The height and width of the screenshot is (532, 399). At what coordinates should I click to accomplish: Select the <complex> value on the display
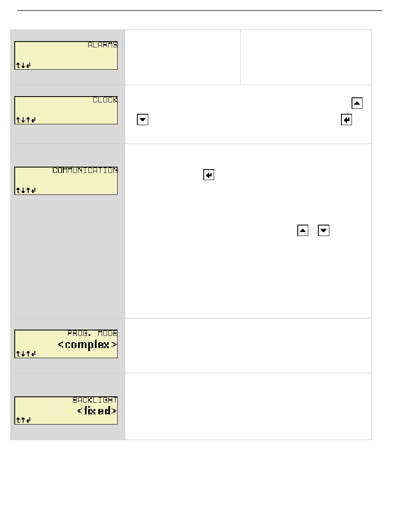coord(87,345)
